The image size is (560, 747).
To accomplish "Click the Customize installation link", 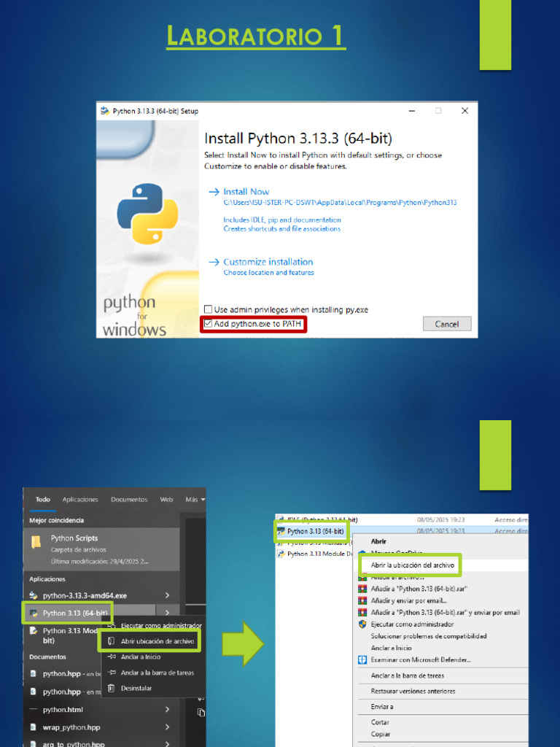I will [x=268, y=262].
